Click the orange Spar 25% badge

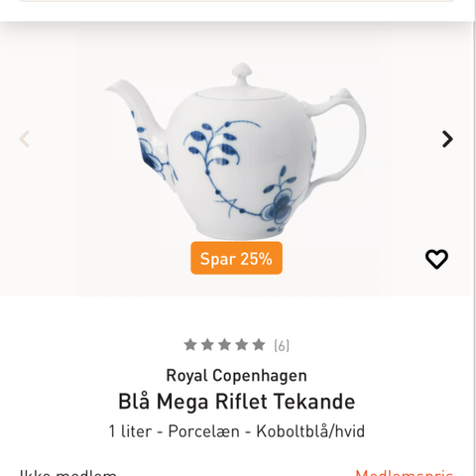(x=236, y=258)
